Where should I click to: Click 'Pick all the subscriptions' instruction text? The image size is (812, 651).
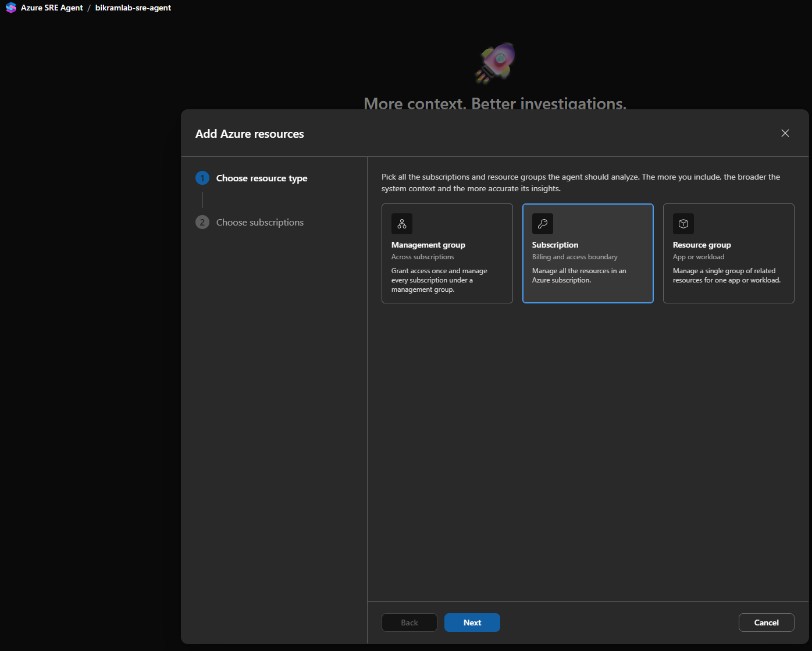click(580, 183)
